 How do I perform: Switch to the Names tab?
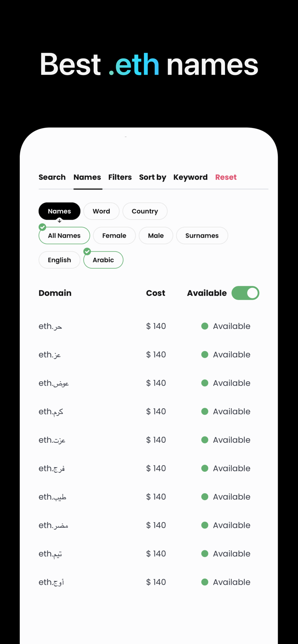[87, 177]
